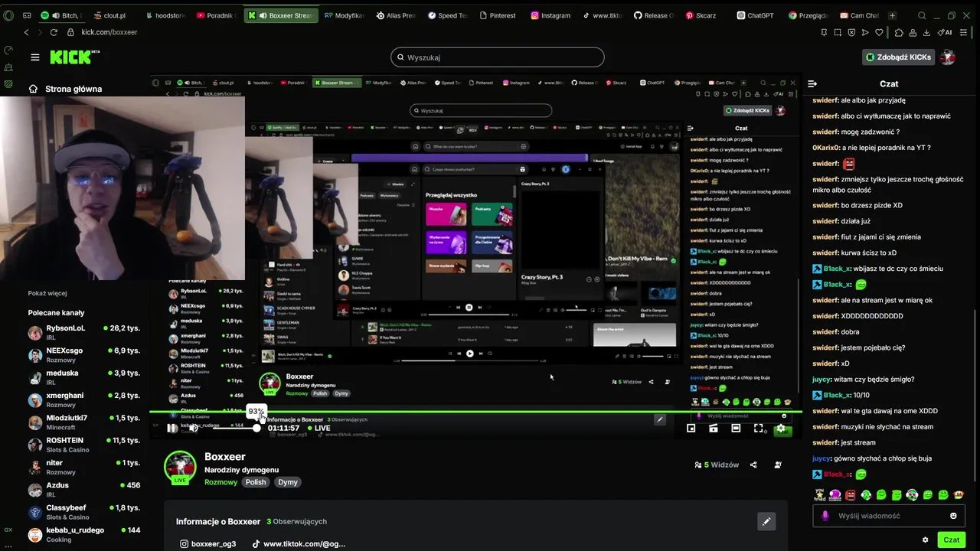This screenshot has width=980, height=551.
Task: Open the Azdus recommended channel
Action: [84, 490]
